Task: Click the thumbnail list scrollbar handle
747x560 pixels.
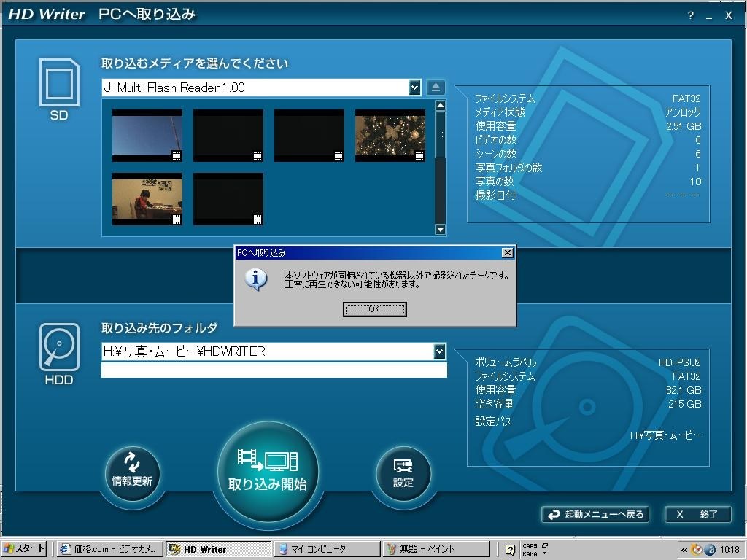Action: click(440, 135)
